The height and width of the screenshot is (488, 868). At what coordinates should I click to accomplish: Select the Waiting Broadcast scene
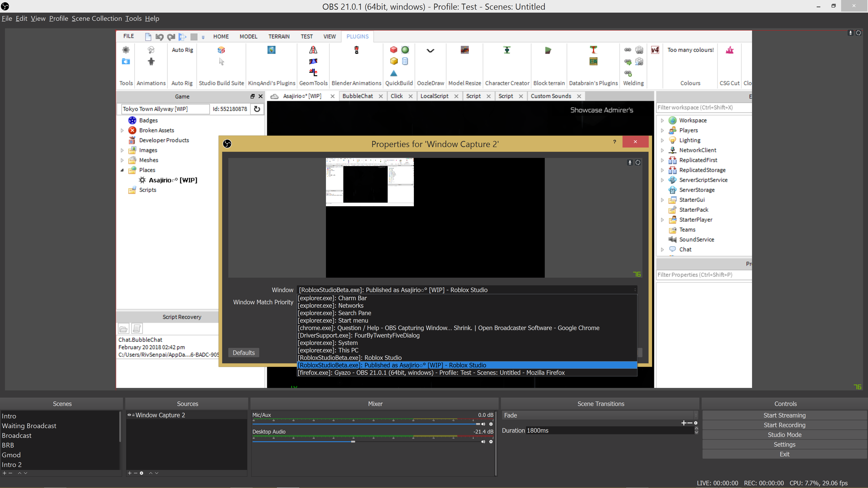(29, 426)
